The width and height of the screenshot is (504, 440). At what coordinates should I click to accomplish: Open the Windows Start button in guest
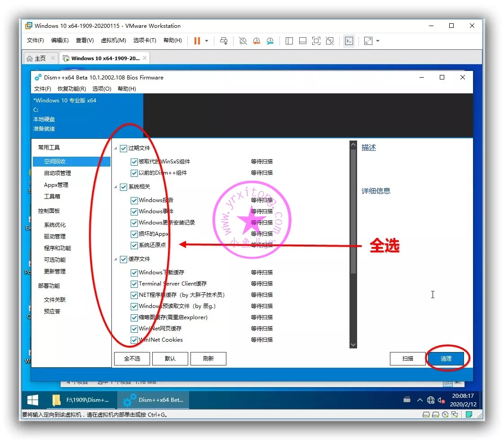pos(33,400)
